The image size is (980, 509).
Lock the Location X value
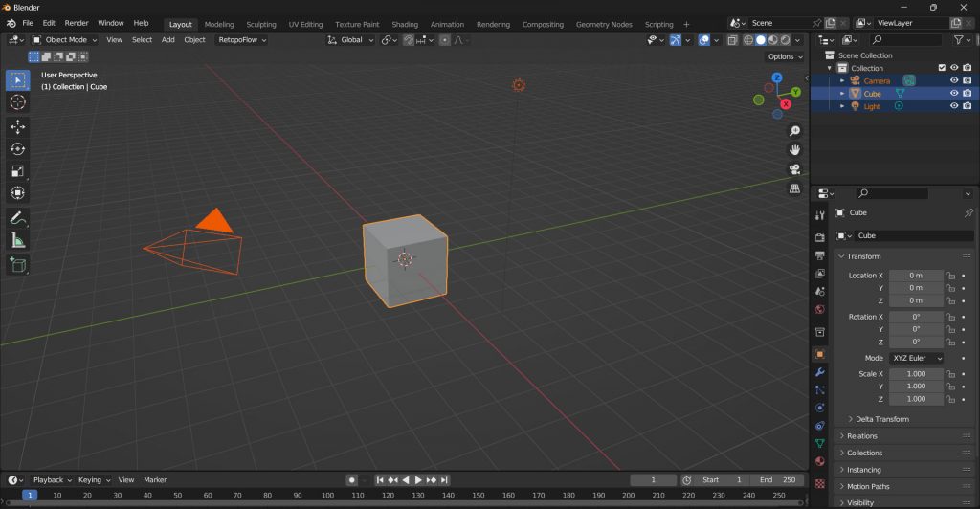950,276
